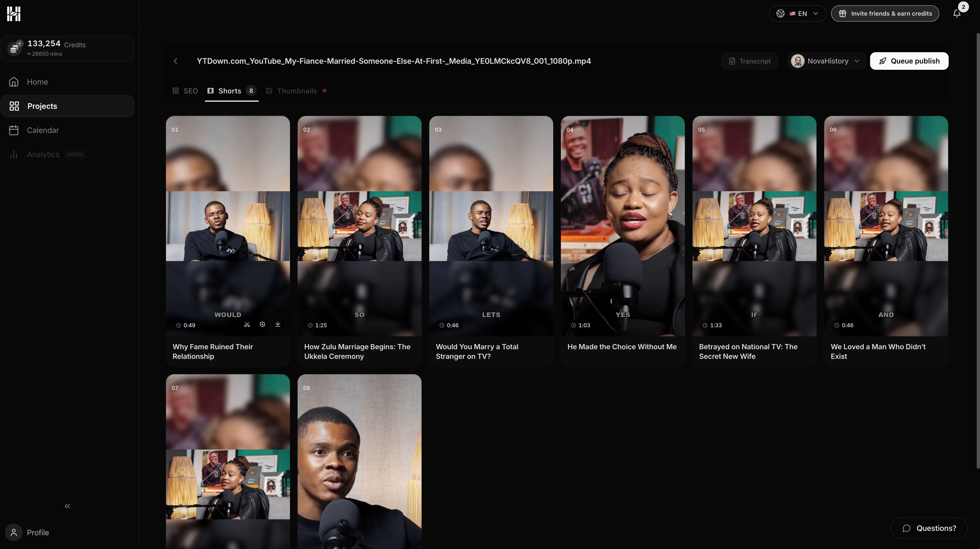Click the globe icon in the language selector
Viewport: 980px width, 549px height.
780,13
